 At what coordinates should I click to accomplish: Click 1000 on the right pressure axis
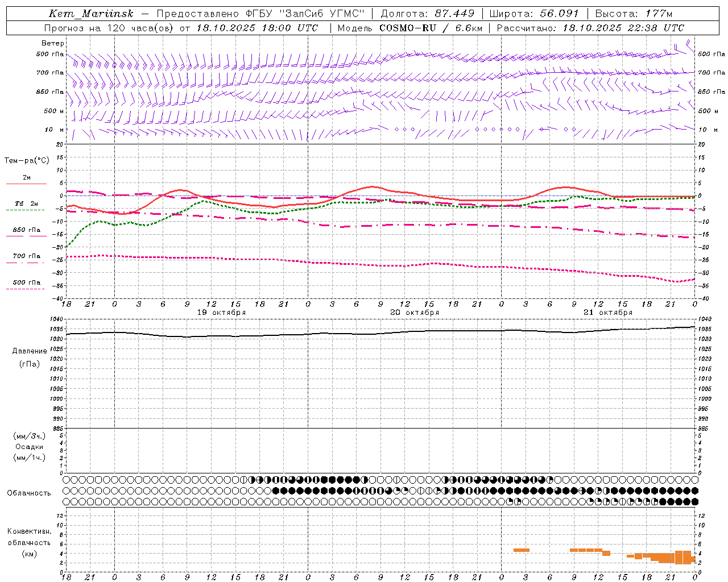point(705,399)
